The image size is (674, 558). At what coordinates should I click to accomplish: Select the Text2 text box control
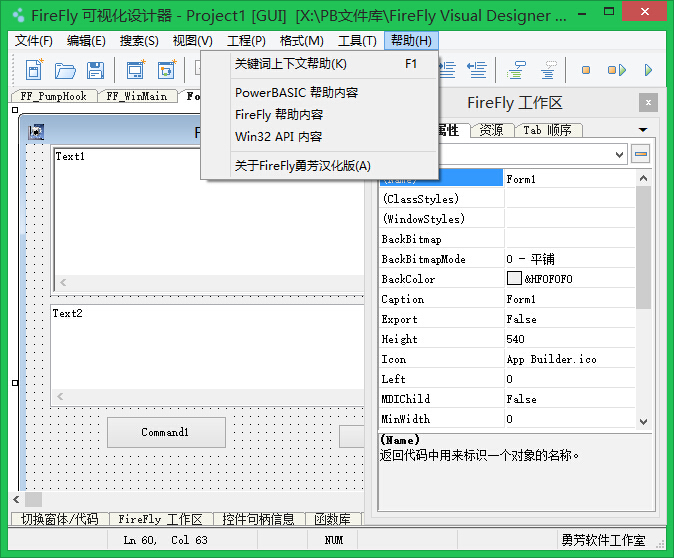(x=207, y=355)
